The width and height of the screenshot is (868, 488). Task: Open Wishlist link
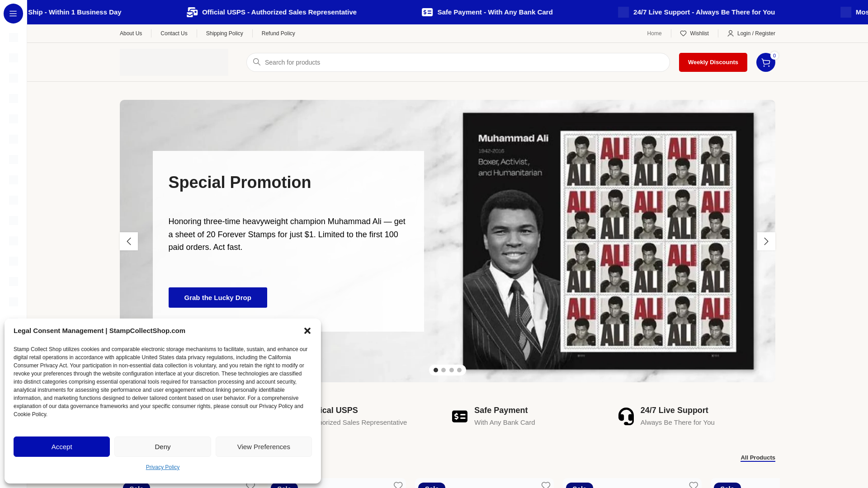point(699,33)
